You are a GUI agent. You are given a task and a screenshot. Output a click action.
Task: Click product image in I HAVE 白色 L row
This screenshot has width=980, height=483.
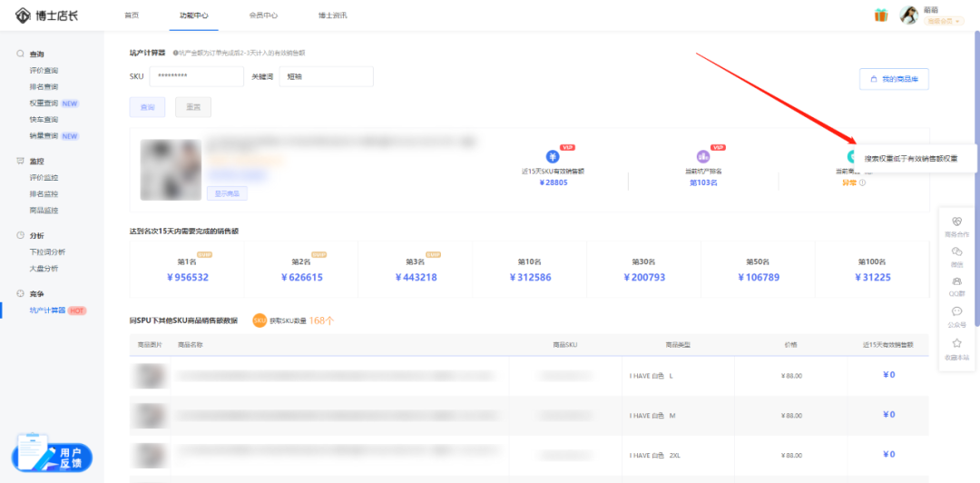click(148, 375)
